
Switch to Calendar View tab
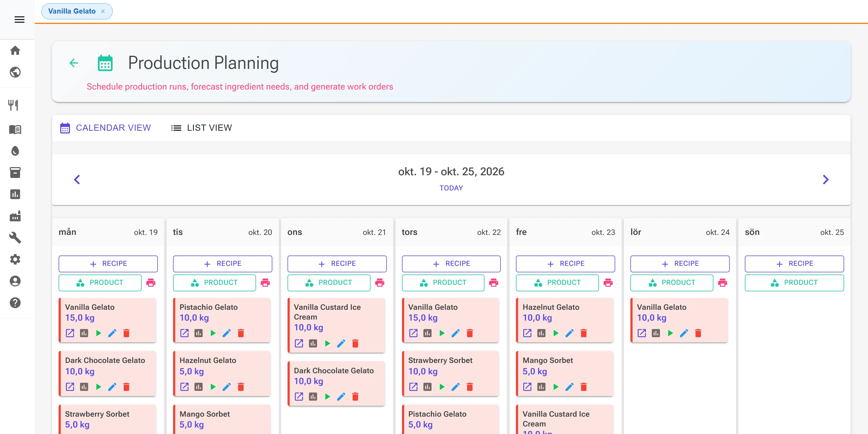point(106,128)
